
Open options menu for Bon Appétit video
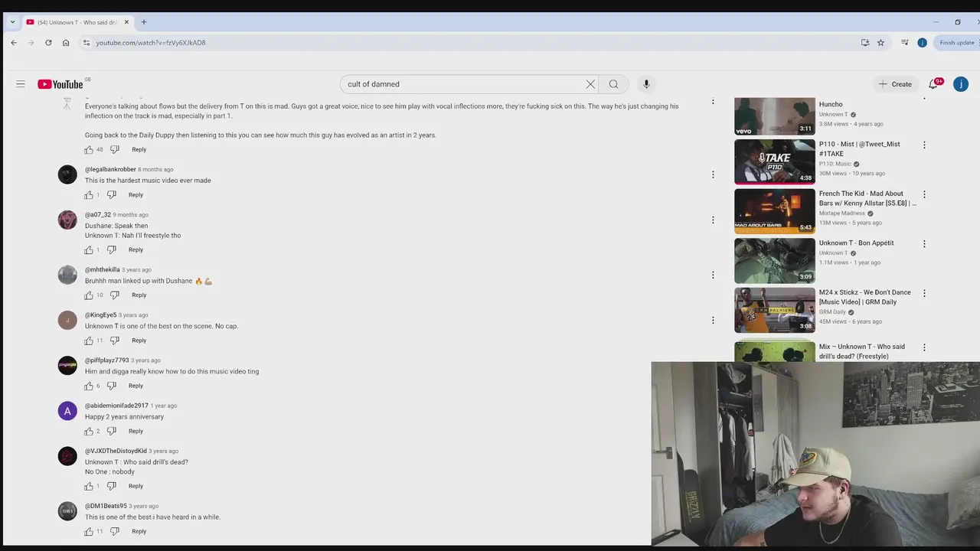point(924,243)
